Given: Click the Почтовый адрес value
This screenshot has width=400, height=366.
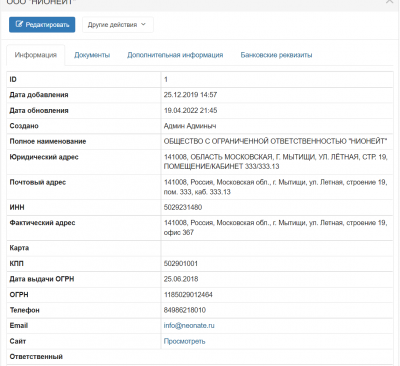Looking at the screenshot, I should (275, 187).
